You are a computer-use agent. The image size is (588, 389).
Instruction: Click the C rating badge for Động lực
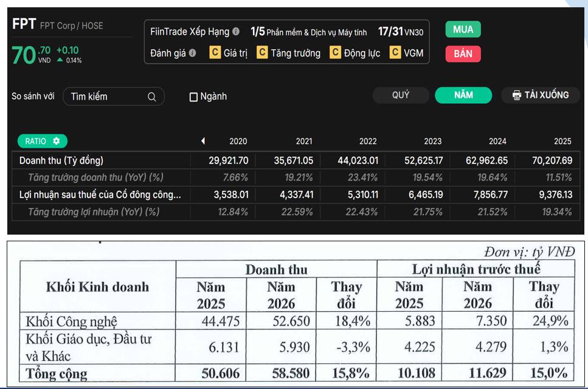click(335, 52)
